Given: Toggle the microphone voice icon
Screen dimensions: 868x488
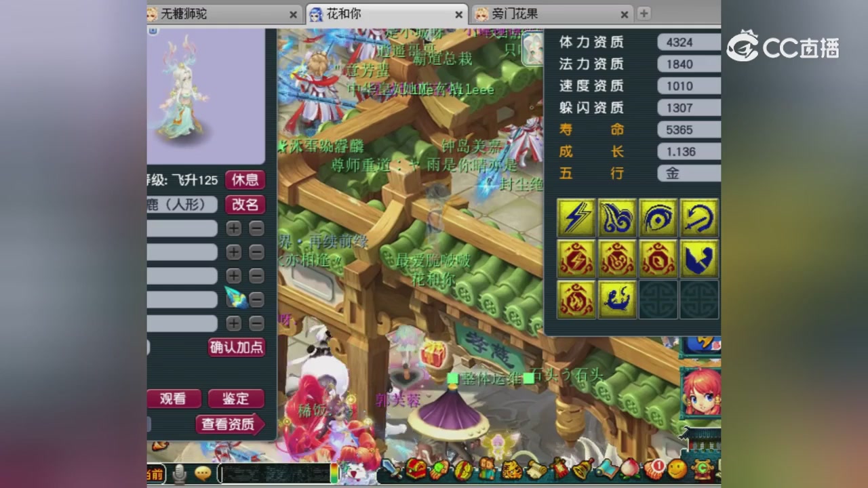Looking at the screenshot, I should point(180,474).
